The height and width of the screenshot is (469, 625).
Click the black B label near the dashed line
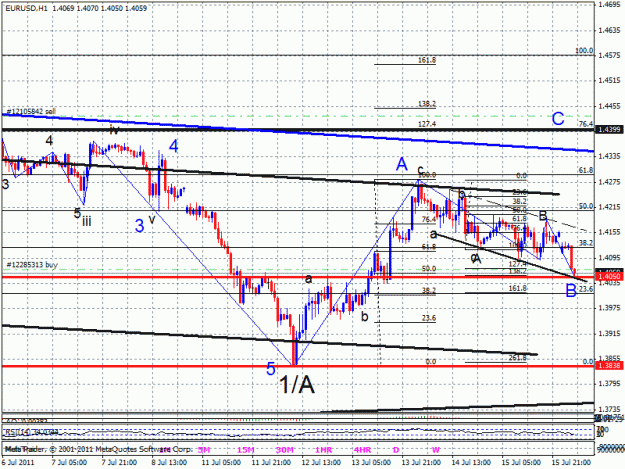point(542,216)
